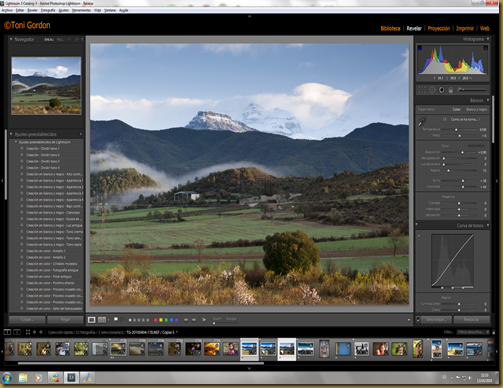Switch to Biblioteca module
Screen dimensions: 503x388
[390, 28]
